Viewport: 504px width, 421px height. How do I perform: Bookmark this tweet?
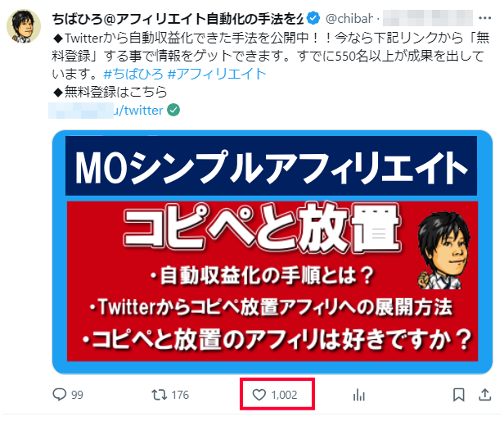click(458, 395)
